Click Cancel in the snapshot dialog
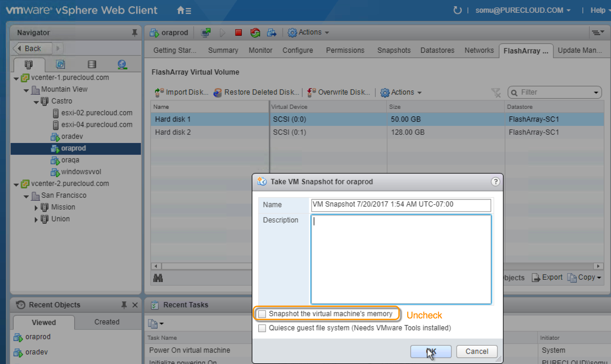This screenshot has height=364, width=611. pos(477,352)
